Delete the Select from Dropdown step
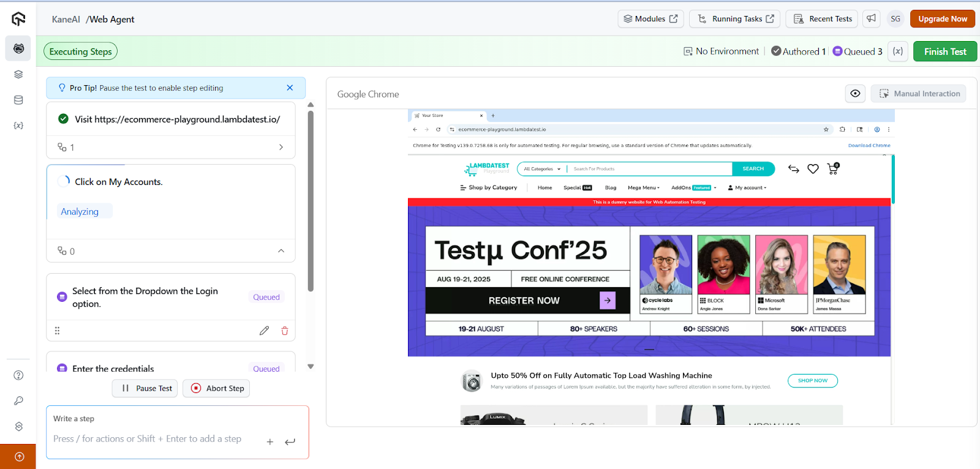980x469 pixels. 285,331
